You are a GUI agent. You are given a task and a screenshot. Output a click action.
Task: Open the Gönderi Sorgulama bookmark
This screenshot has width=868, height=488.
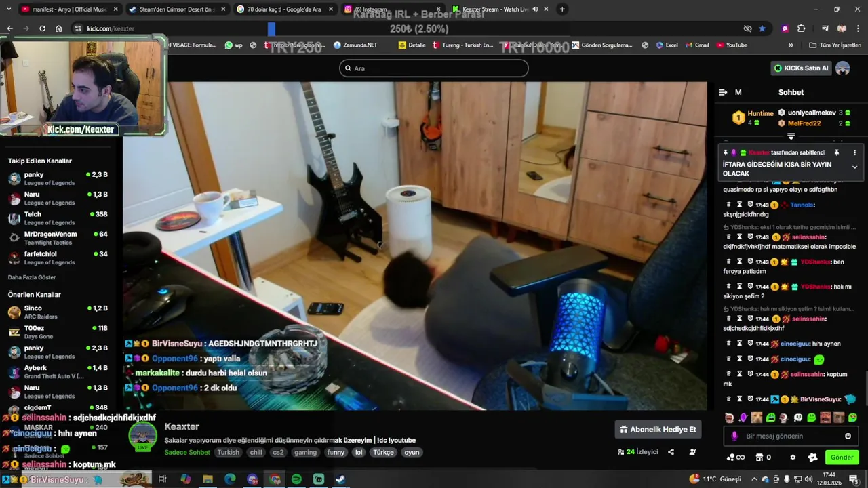click(x=602, y=45)
